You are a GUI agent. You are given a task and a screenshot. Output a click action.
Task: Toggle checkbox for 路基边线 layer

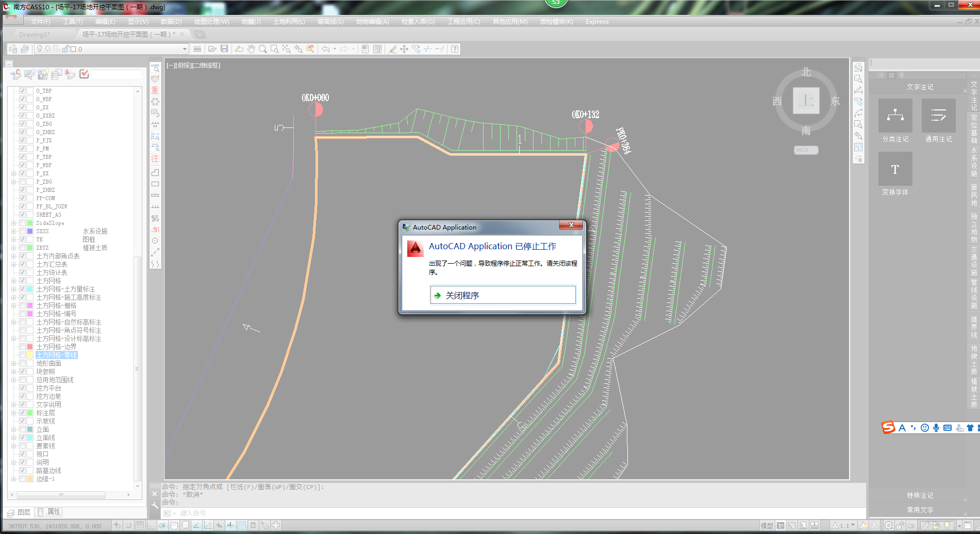(x=22, y=471)
